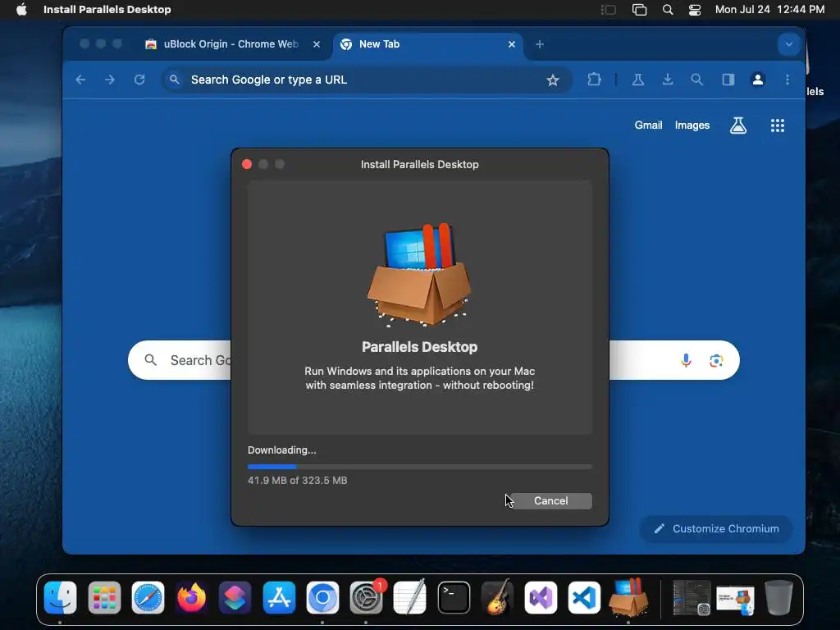Open Visual Studio Code from the Dock
This screenshot has height=630, width=840.
[584, 597]
